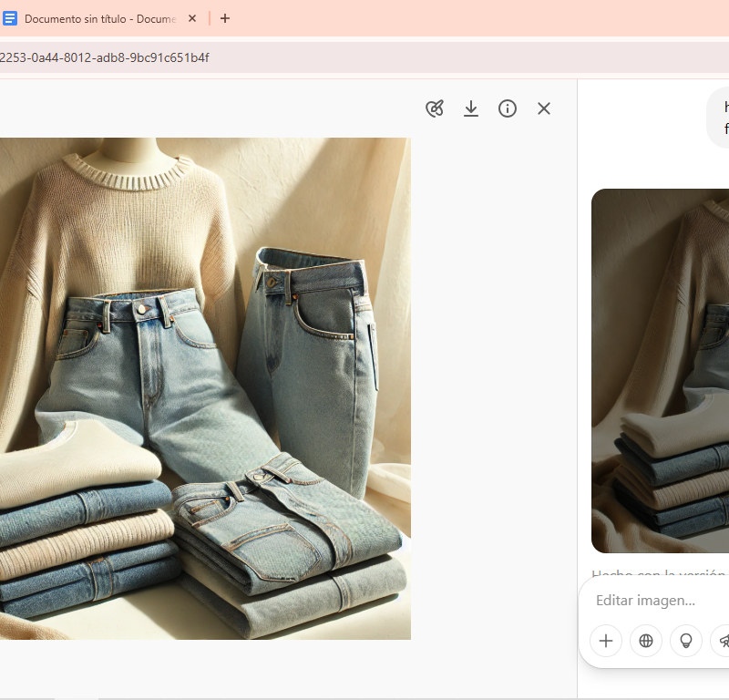Click the address bar URL text
Screen dimensions: 729x700
click(105, 57)
